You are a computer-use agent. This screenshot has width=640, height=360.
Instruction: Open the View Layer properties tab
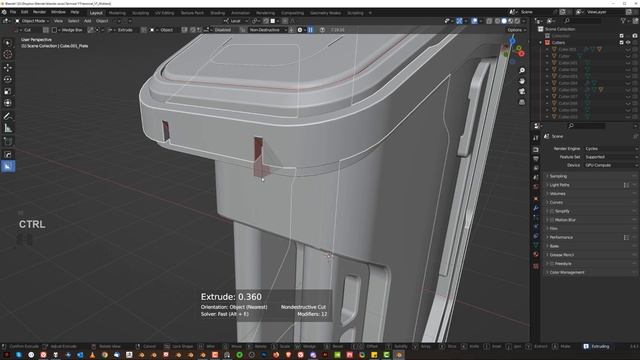pos(536,168)
